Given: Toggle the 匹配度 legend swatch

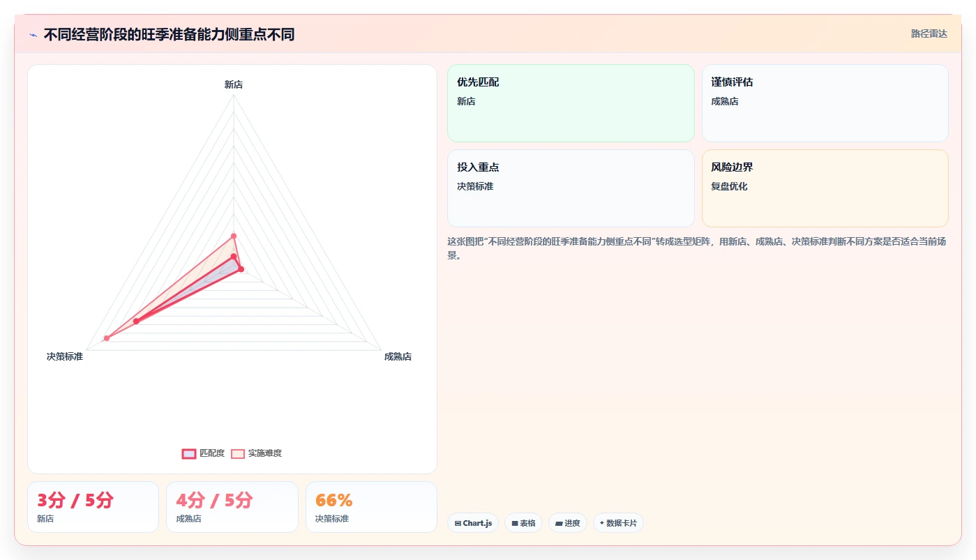Looking at the screenshot, I should tap(189, 453).
